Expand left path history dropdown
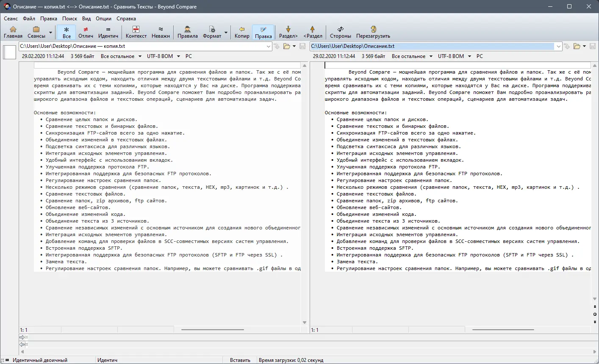This screenshot has width=599, height=364. (269, 46)
